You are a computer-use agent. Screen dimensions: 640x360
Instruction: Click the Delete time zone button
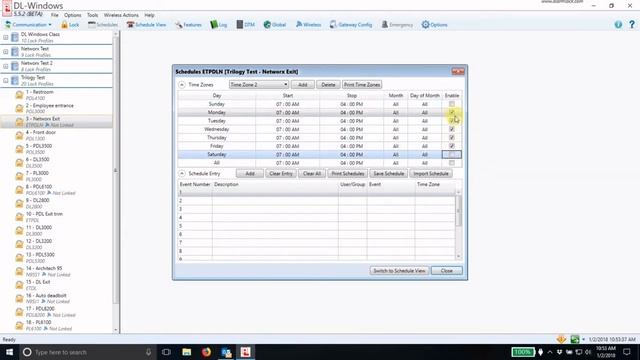coord(328,84)
